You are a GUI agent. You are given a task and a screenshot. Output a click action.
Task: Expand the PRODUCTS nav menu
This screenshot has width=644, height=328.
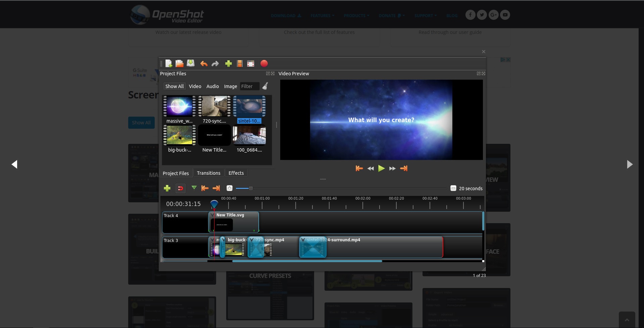(x=356, y=15)
